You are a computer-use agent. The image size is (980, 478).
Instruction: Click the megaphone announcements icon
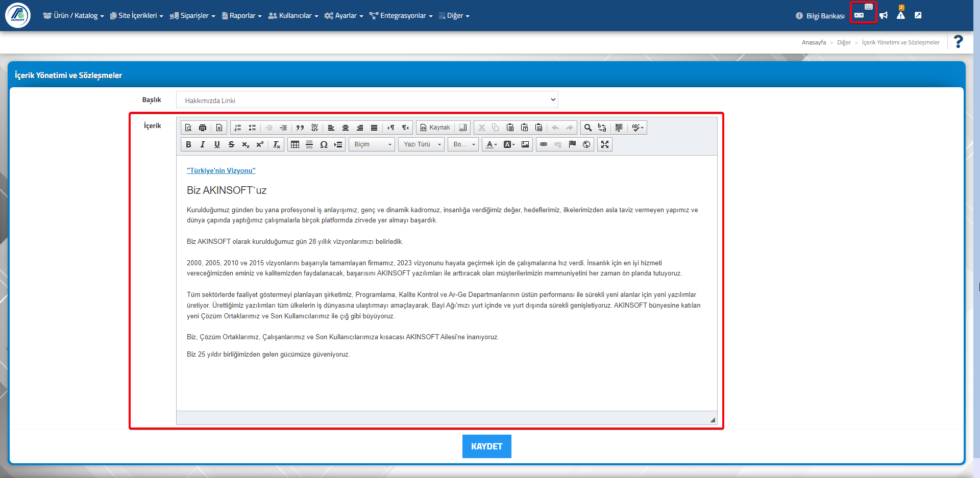point(884,15)
